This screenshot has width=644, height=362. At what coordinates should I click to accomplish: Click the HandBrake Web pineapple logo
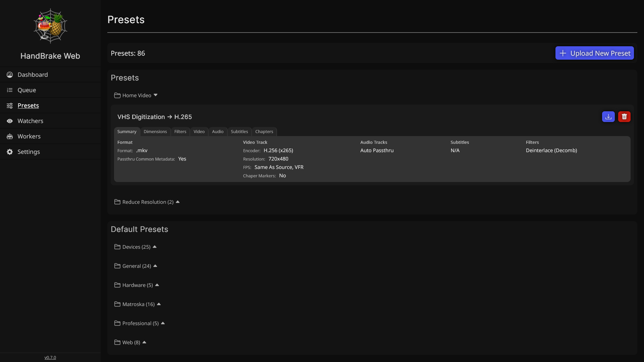point(50,26)
